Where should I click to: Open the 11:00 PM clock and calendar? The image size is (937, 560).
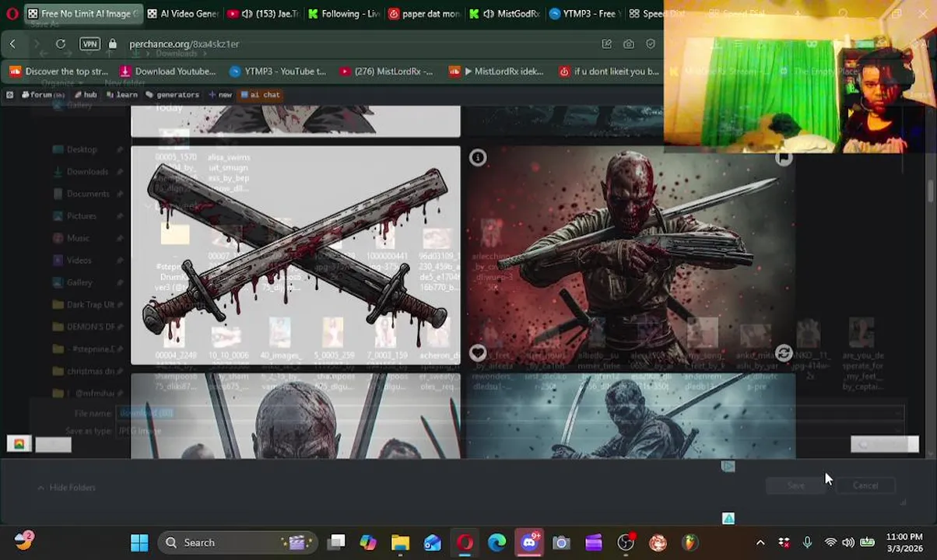point(904,542)
